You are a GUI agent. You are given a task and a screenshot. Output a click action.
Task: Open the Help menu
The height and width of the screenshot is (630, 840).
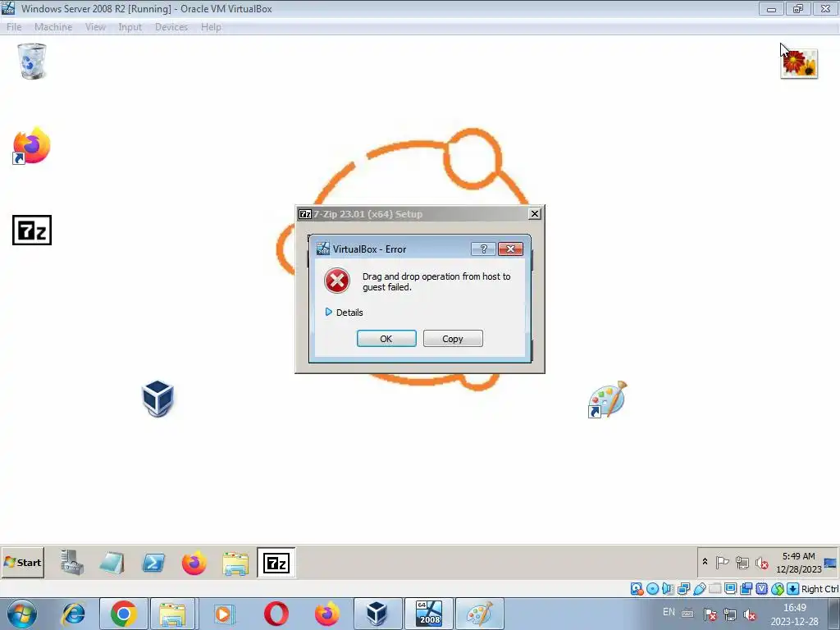(211, 27)
